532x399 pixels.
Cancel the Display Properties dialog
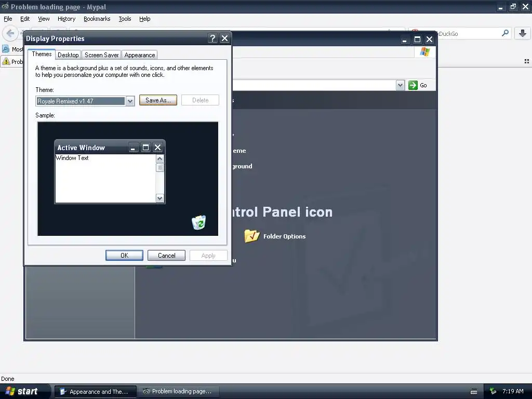(x=166, y=256)
